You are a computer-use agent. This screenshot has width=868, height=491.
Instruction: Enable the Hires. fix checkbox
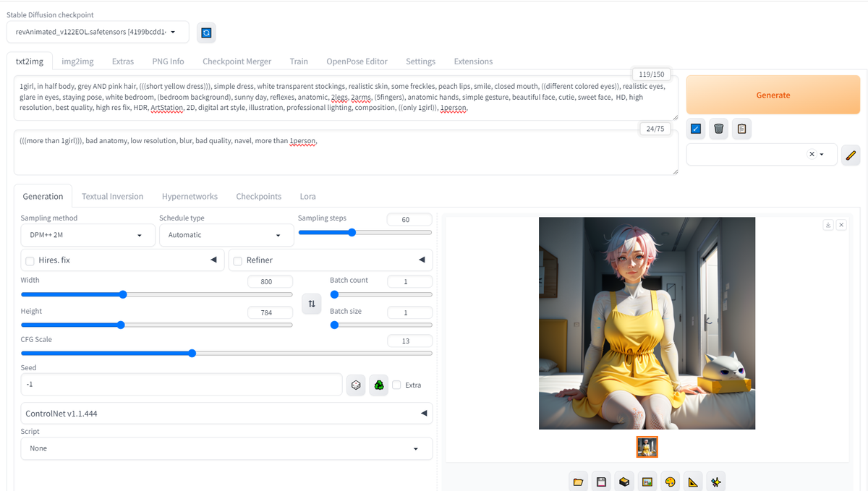[30, 260]
